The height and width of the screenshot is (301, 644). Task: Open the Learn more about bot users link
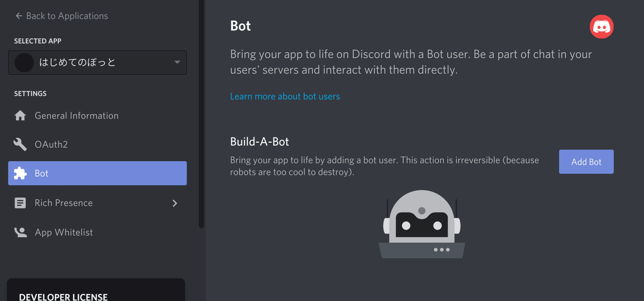(x=285, y=96)
